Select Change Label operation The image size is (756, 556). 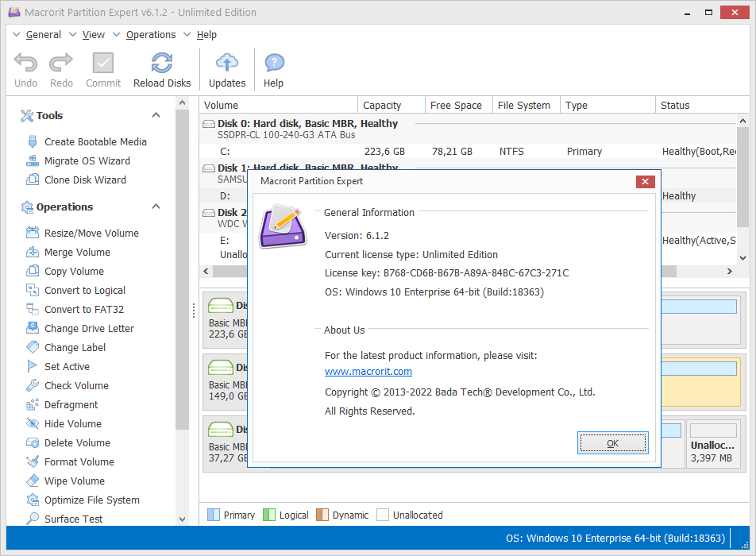[75, 348]
